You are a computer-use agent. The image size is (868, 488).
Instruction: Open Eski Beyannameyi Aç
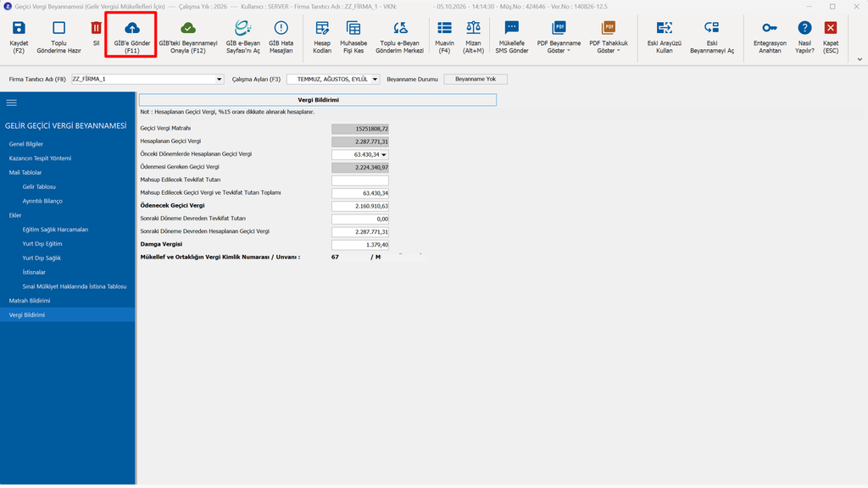pos(712,36)
